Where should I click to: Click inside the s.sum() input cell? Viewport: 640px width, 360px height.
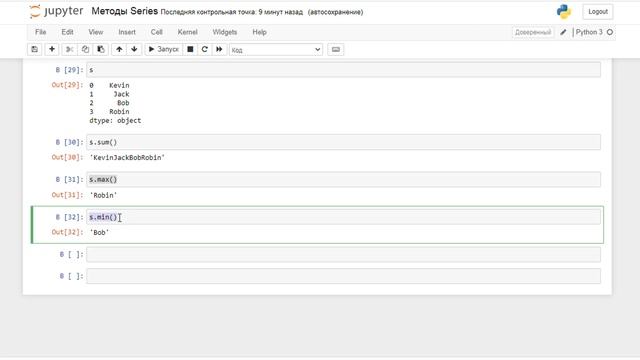click(343, 142)
